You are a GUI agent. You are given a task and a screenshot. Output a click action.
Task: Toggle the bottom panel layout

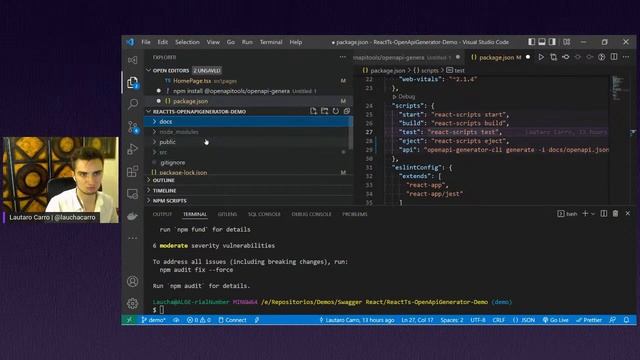[542, 42]
